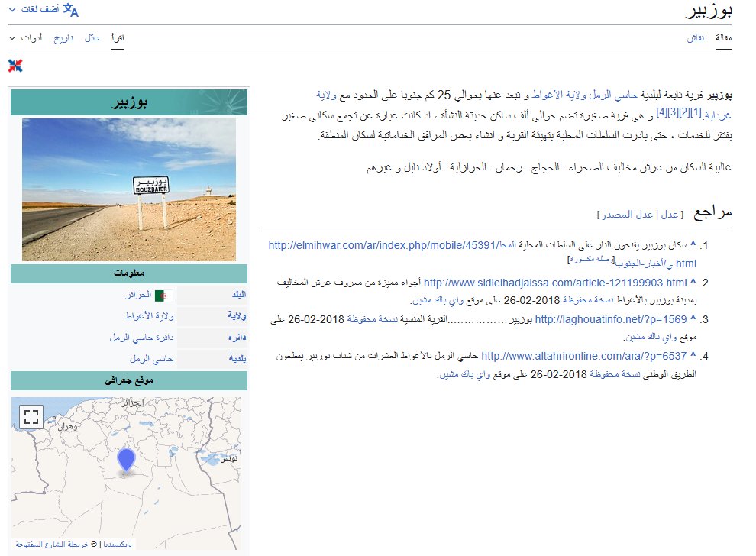
Task: Open واي باك مشين link in reference 3
Action: coord(651,337)
